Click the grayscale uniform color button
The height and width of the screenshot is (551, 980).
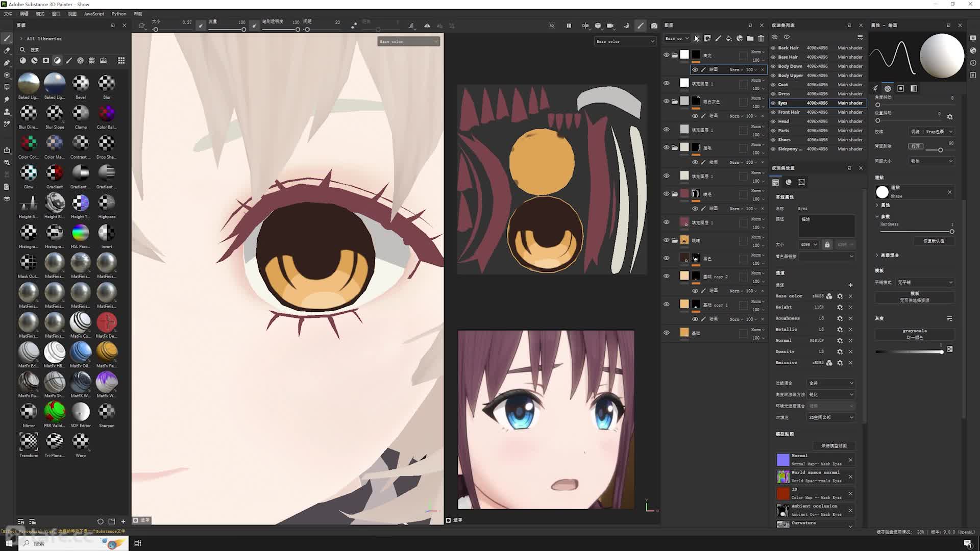click(x=915, y=334)
